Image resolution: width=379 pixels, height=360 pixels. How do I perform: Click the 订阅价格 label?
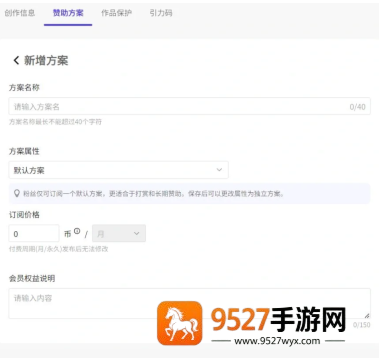pyautogui.click(x=24, y=215)
